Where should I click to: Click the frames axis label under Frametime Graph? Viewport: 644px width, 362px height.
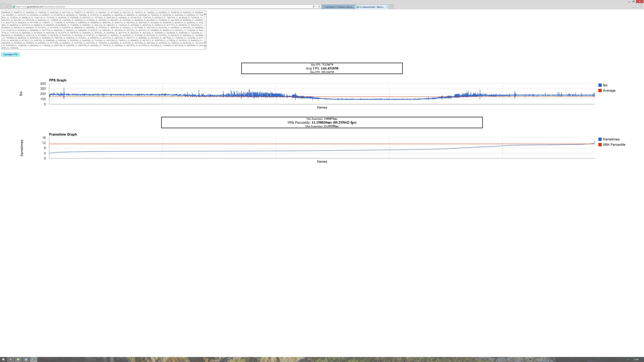point(322,162)
